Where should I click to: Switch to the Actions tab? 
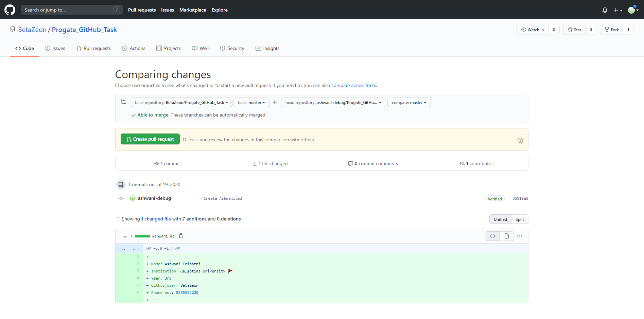pos(134,49)
